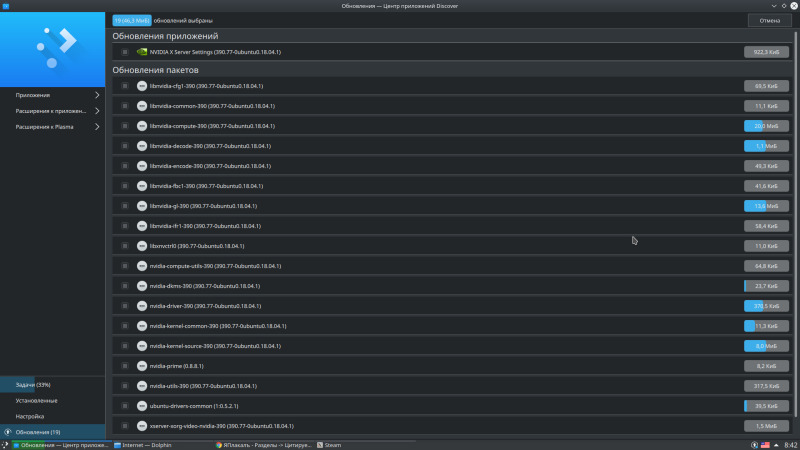Toggle checkbox for nvidia-dkms-390

124,286
